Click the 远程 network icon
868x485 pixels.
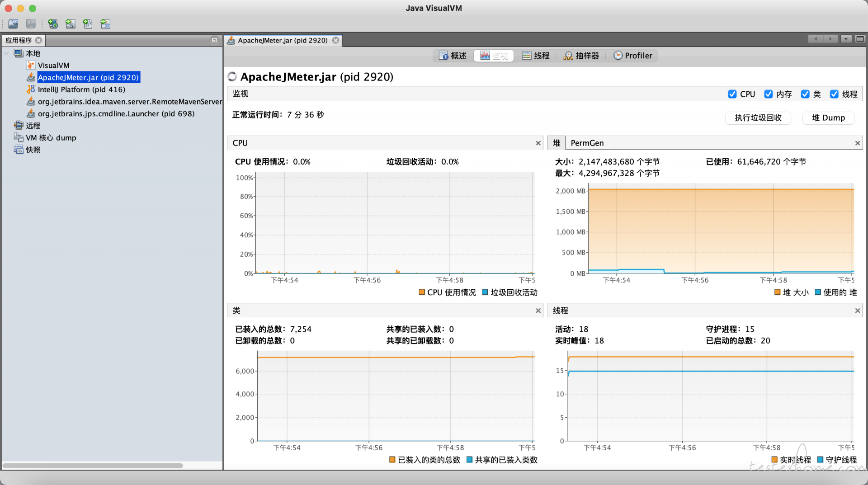19,126
